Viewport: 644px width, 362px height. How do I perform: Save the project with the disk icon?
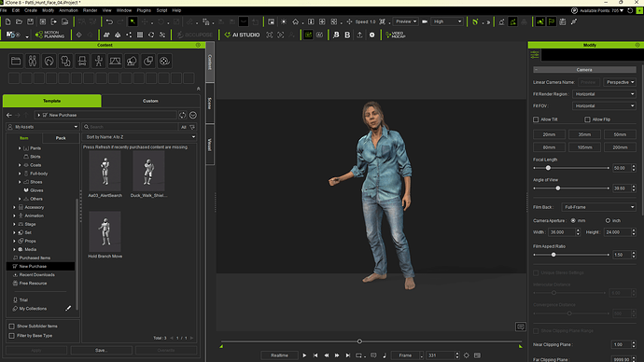point(31,21)
